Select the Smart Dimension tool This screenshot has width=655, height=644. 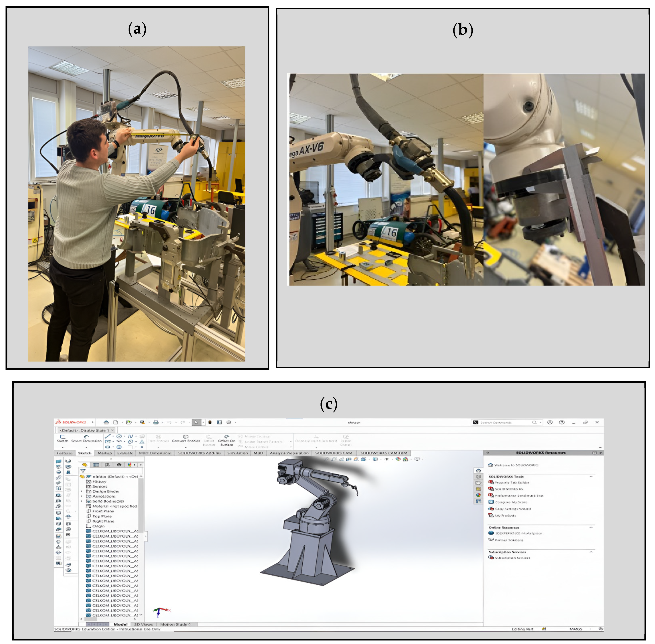[86, 438]
